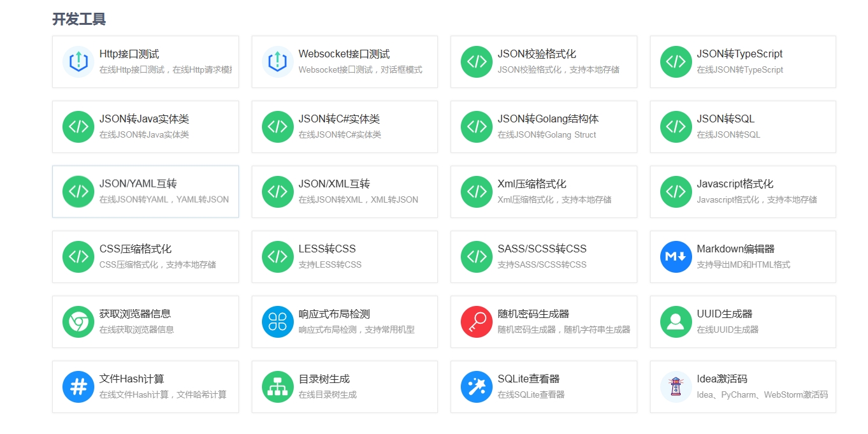This screenshot has height=434, width=868.
Task: Open Xml压缩格式化 title link
Action: coord(532,184)
